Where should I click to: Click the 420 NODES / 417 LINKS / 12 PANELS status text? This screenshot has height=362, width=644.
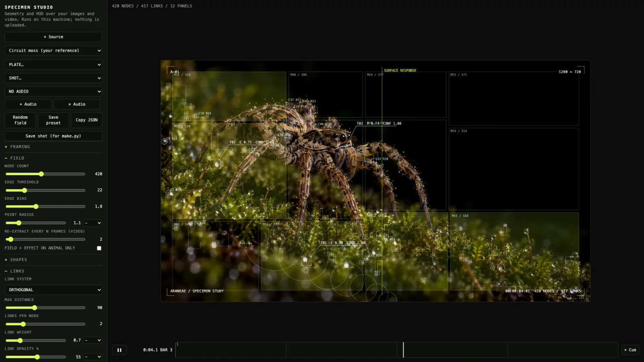(152, 6)
